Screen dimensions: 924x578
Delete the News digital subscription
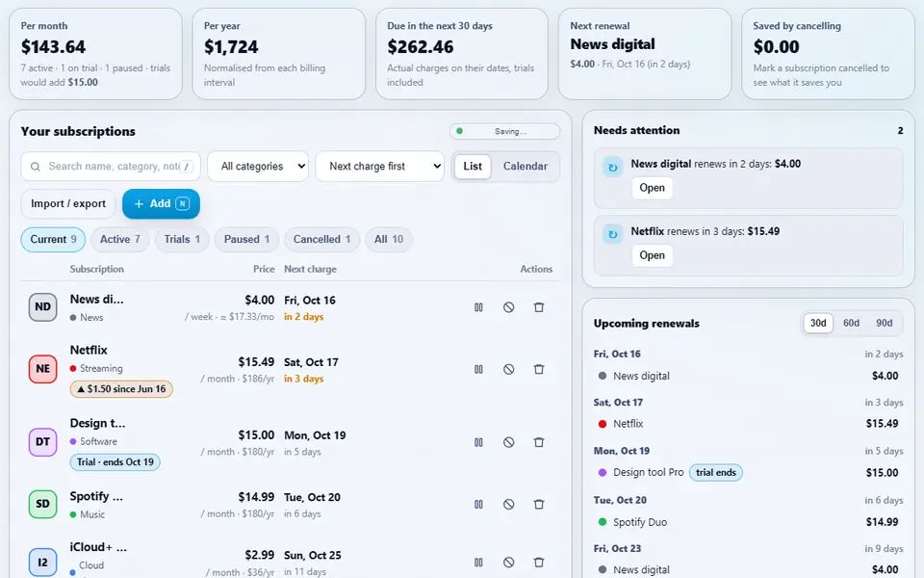539,307
